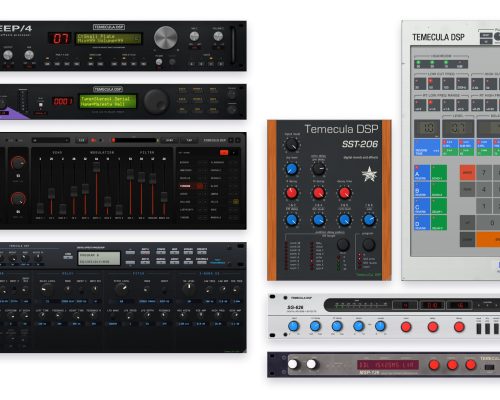Open the preset dropdown in the fader plugin's top bar
This screenshot has width=500, height=400.
[51, 140]
